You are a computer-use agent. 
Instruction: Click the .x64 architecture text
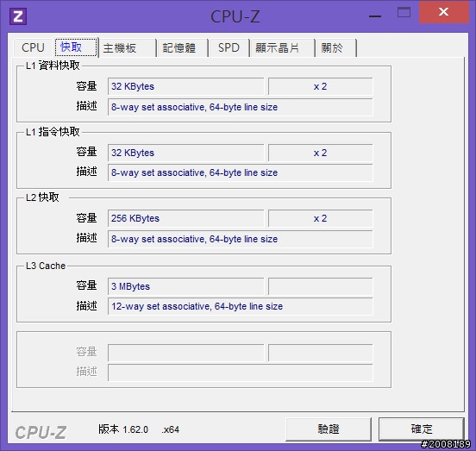tap(171, 429)
